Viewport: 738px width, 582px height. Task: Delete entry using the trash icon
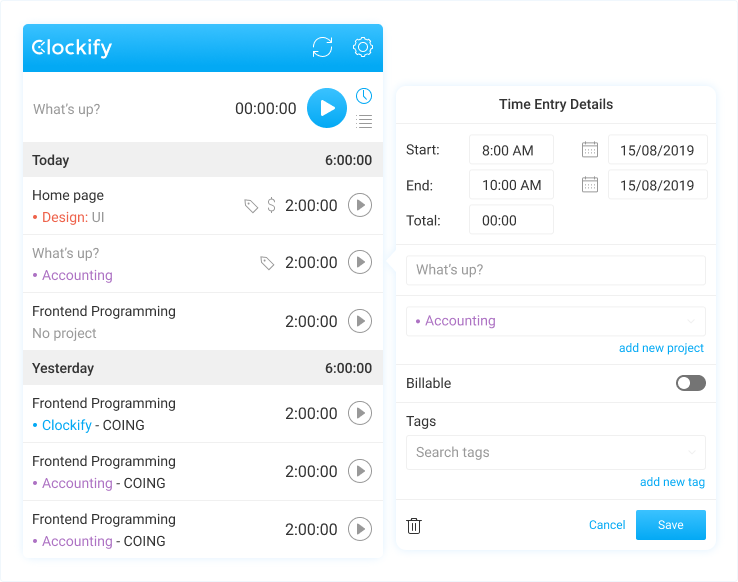[x=414, y=526]
